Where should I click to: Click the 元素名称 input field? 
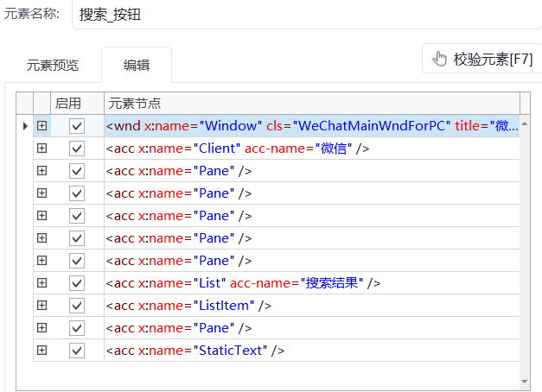(x=303, y=15)
